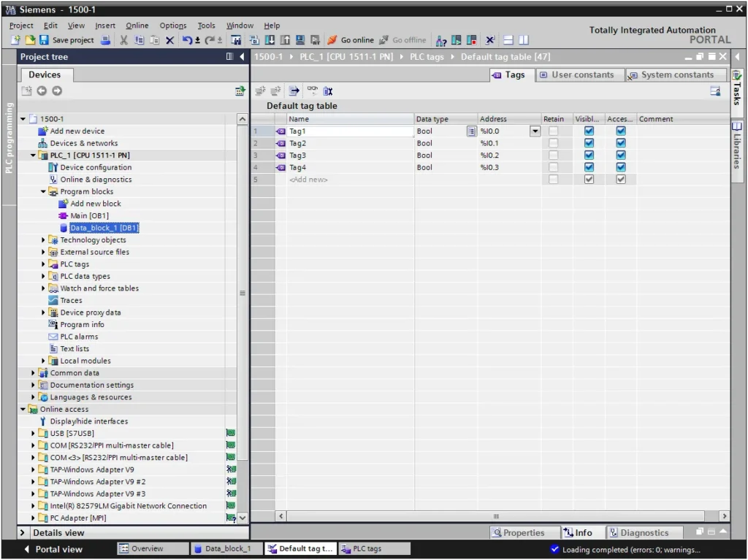This screenshot has width=748, height=560.
Task: Switch to System constants tab
Action: point(676,75)
